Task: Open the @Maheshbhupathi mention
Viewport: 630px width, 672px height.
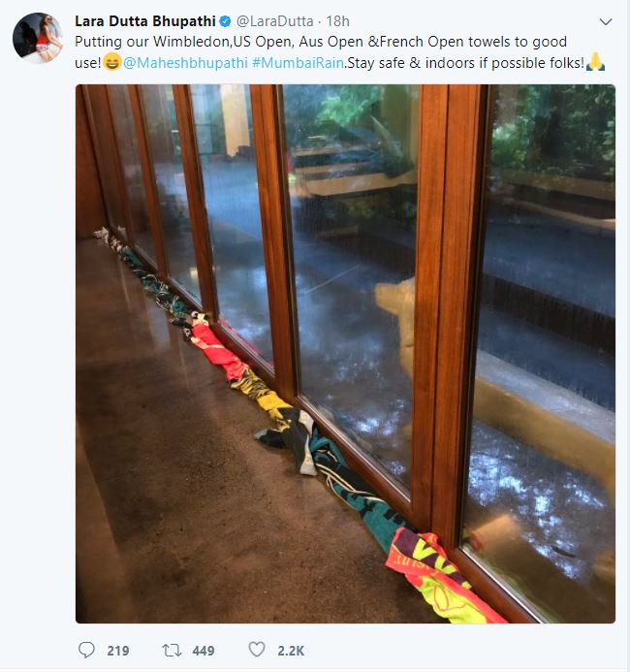Action: (185, 63)
